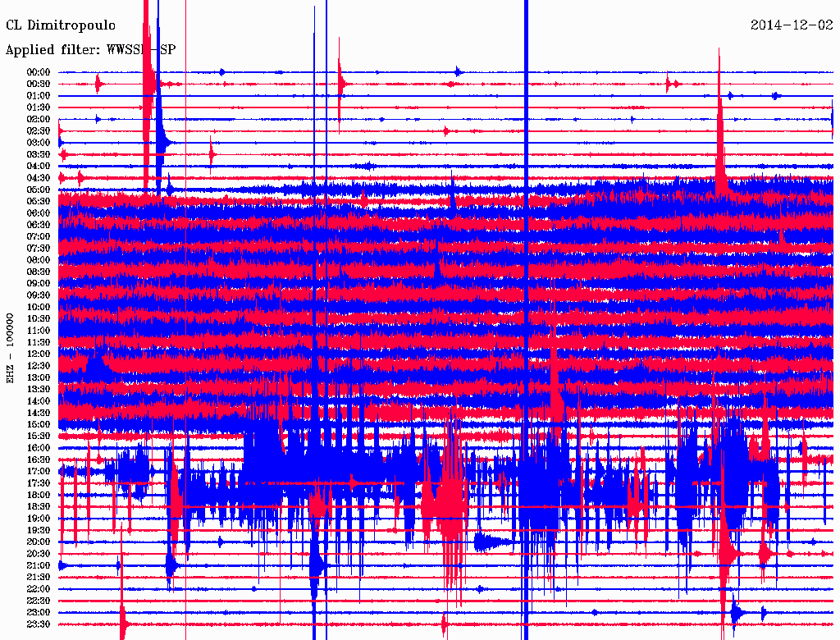The image size is (840, 640).
Task: Select the 13:30 time label
Action: pos(39,389)
